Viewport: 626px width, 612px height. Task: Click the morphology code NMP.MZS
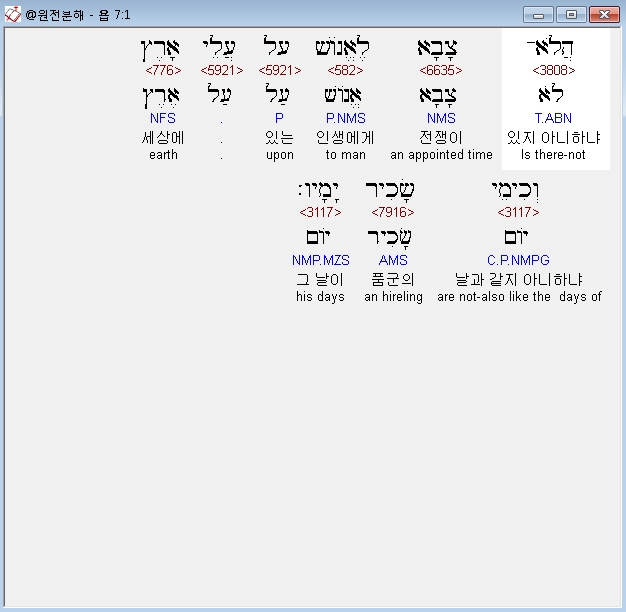(x=321, y=260)
